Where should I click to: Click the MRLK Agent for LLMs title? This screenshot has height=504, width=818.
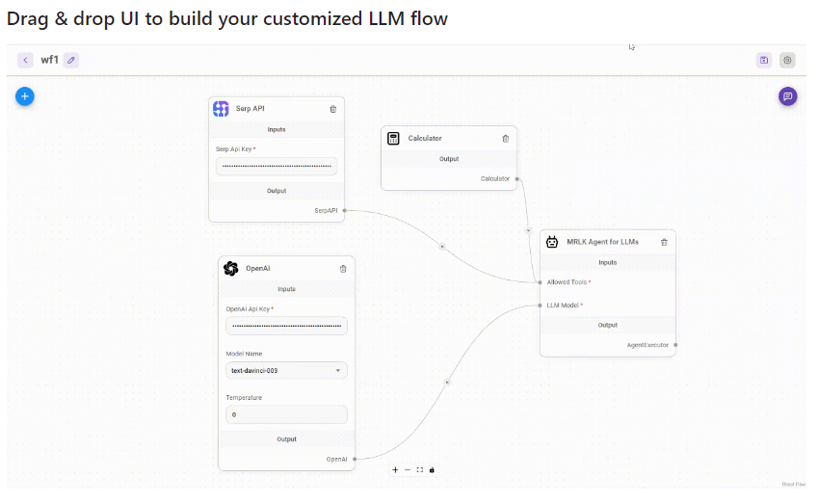coord(602,242)
